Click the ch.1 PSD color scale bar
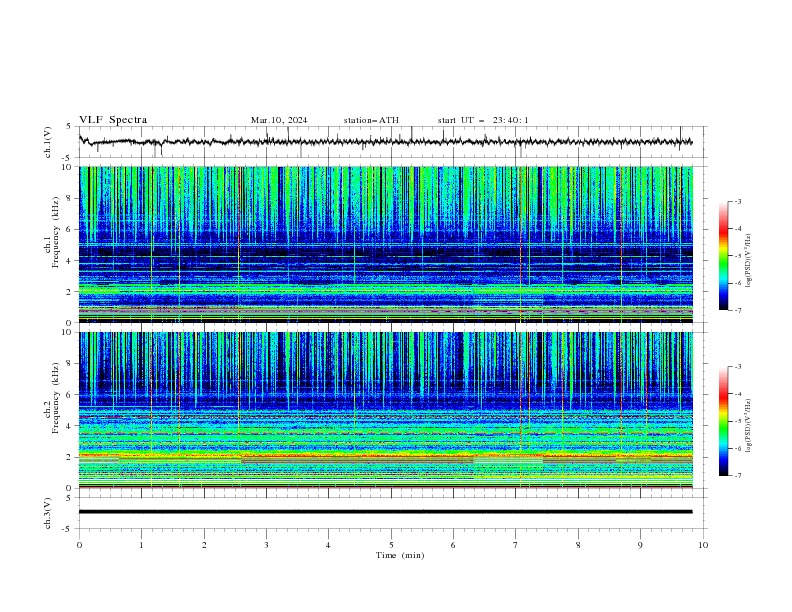 click(x=723, y=256)
